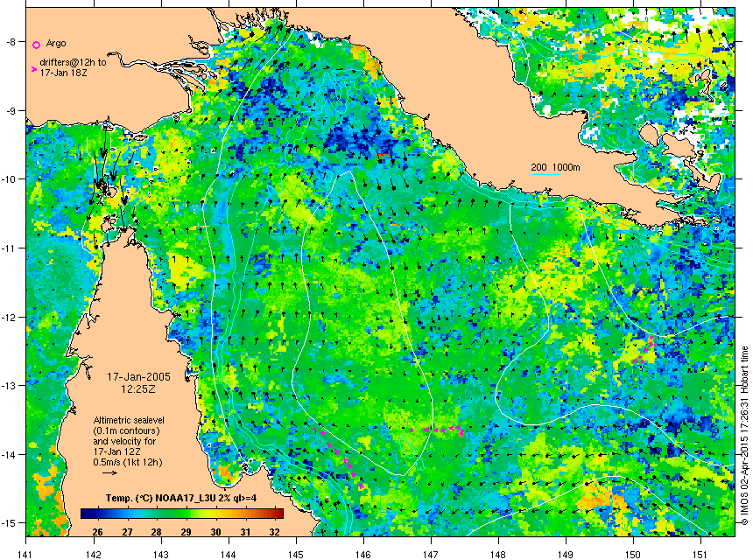
Task: Click the colorbar tick label '28'
Action: [156, 532]
